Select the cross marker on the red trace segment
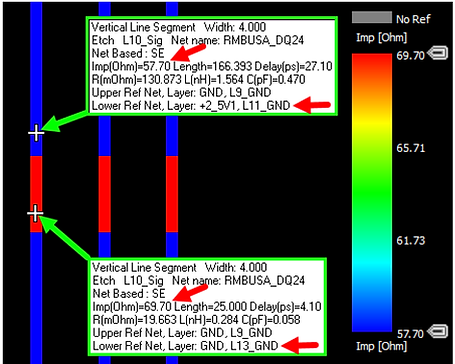455x364 pixels. point(35,213)
